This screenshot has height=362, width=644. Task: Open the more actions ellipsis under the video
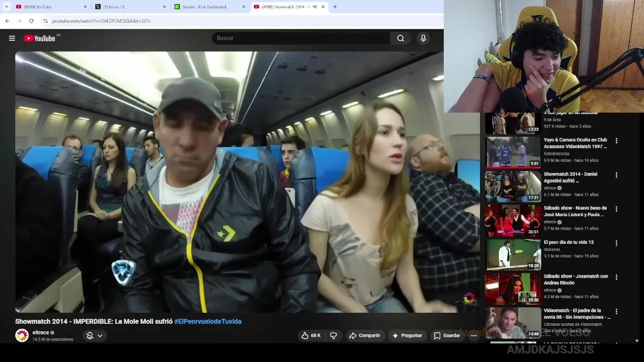[473, 335]
